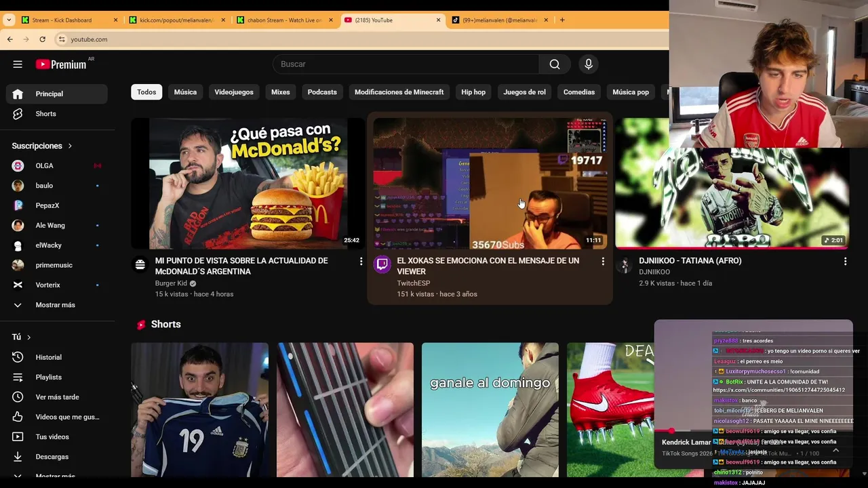Image resolution: width=868 pixels, height=488 pixels.
Task: Select the Todos filter chip
Action: pyautogui.click(x=146, y=92)
